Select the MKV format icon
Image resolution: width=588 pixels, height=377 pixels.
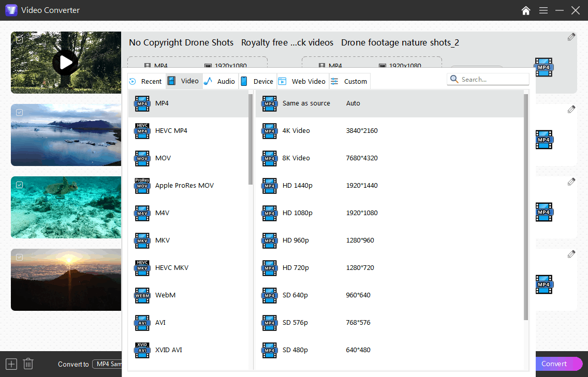tap(142, 240)
